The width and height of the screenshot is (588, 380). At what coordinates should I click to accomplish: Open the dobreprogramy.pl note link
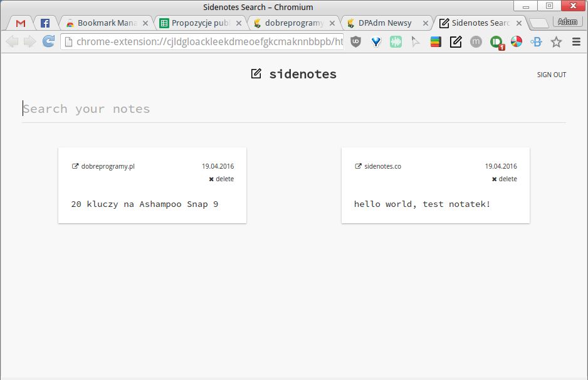coord(108,166)
